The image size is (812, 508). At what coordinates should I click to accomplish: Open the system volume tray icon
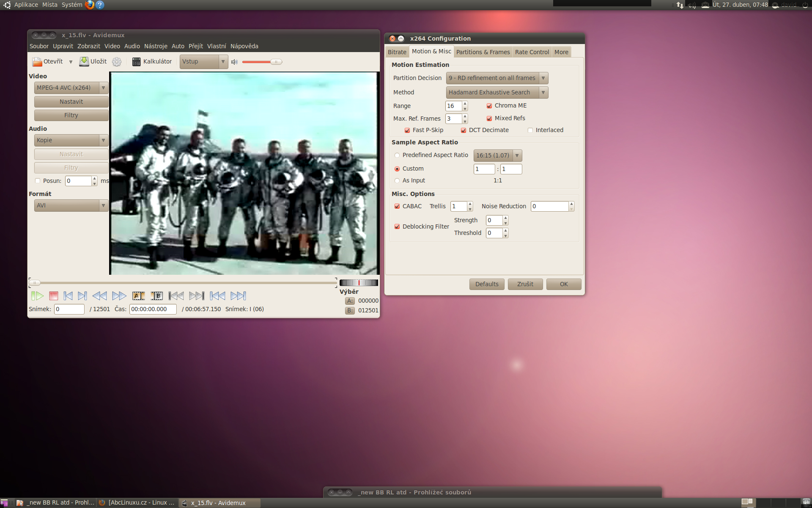click(x=692, y=5)
